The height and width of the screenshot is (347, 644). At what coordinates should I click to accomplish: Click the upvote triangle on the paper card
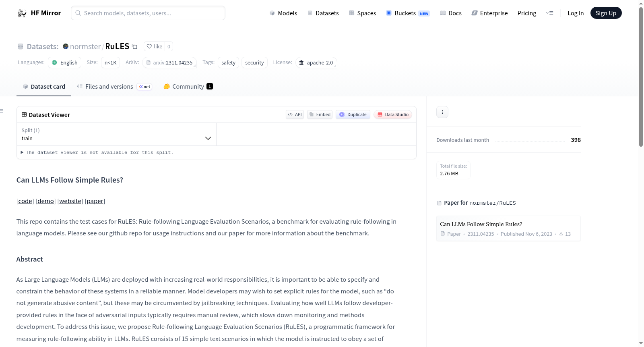pyautogui.click(x=561, y=234)
